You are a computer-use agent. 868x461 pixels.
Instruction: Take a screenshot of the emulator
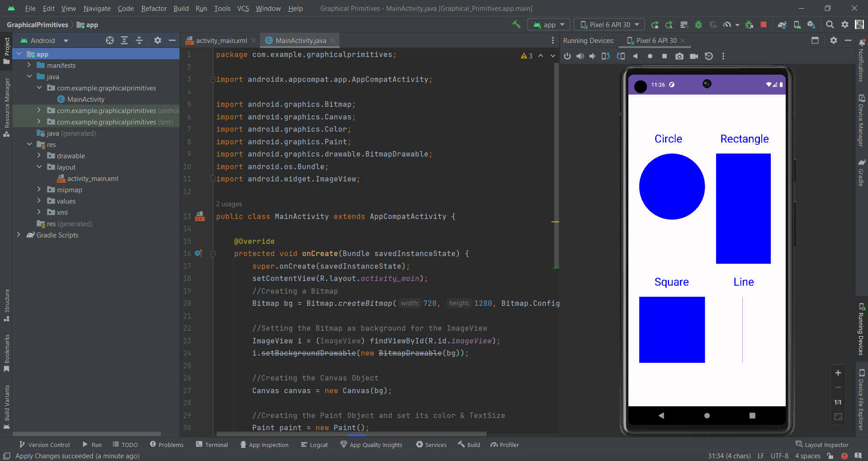point(679,56)
